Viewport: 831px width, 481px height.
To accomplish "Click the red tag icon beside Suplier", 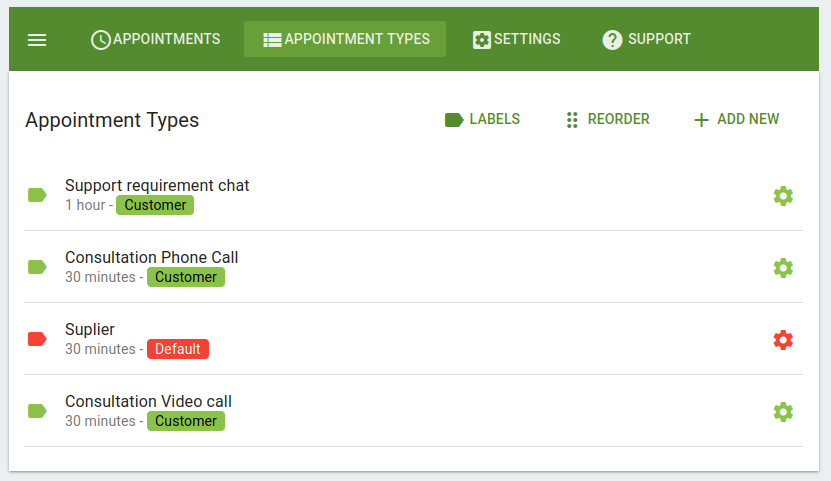I will (37, 339).
